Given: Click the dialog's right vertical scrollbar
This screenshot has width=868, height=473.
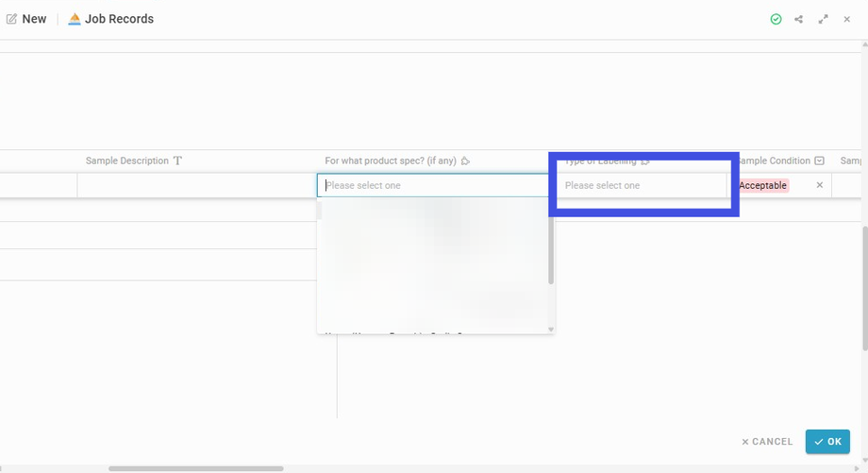Looking at the screenshot, I should click(x=864, y=288).
